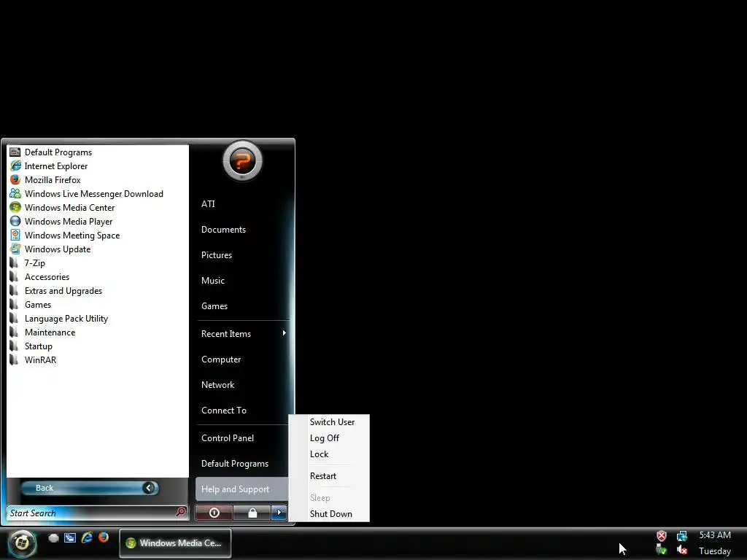
Task: Click the safely remove hardware tray icon
Action: tap(661, 550)
